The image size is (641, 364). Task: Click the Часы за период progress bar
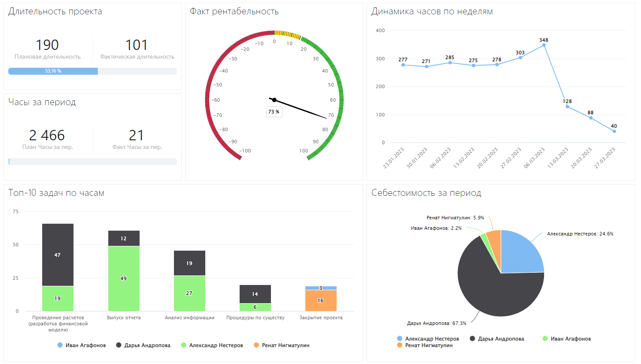click(92, 162)
